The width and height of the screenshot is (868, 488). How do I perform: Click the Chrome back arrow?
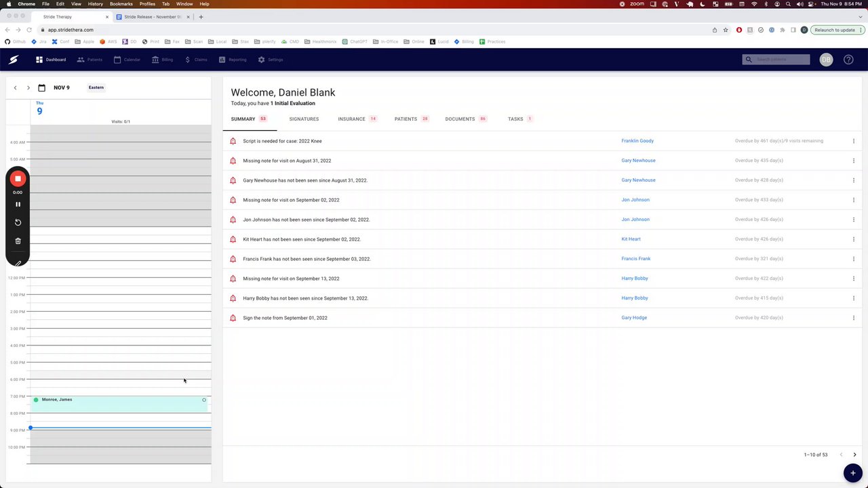click(7, 30)
